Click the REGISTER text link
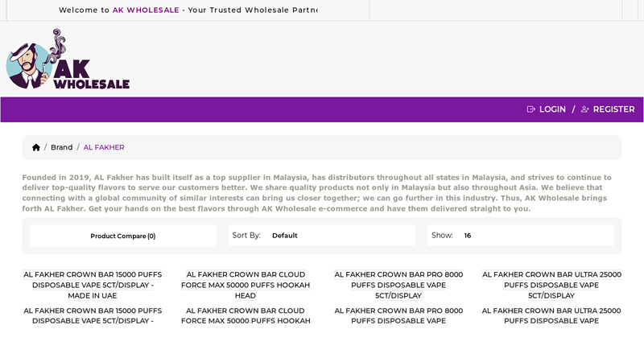The width and height of the screenshot is (644, 362). 613,109
